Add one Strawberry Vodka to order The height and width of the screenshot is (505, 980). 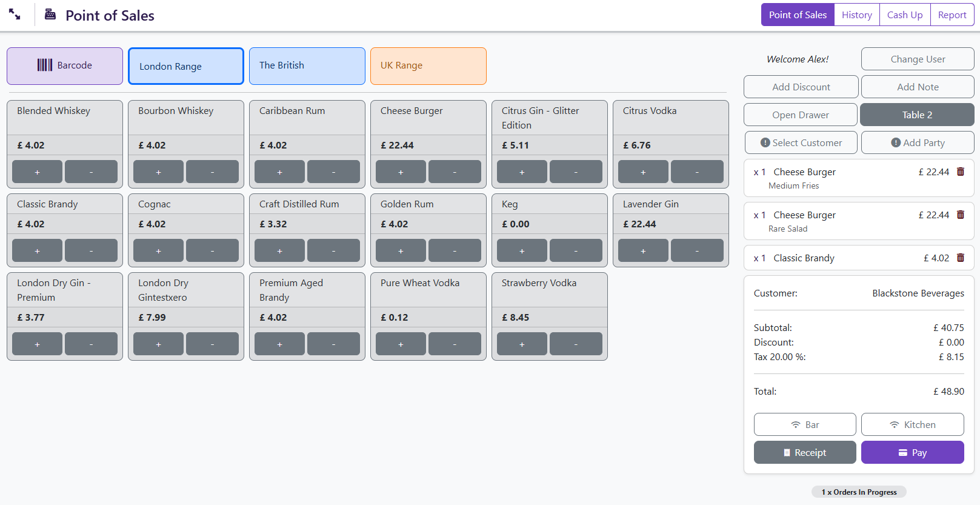pyautogui.click(x=521, y=344)
